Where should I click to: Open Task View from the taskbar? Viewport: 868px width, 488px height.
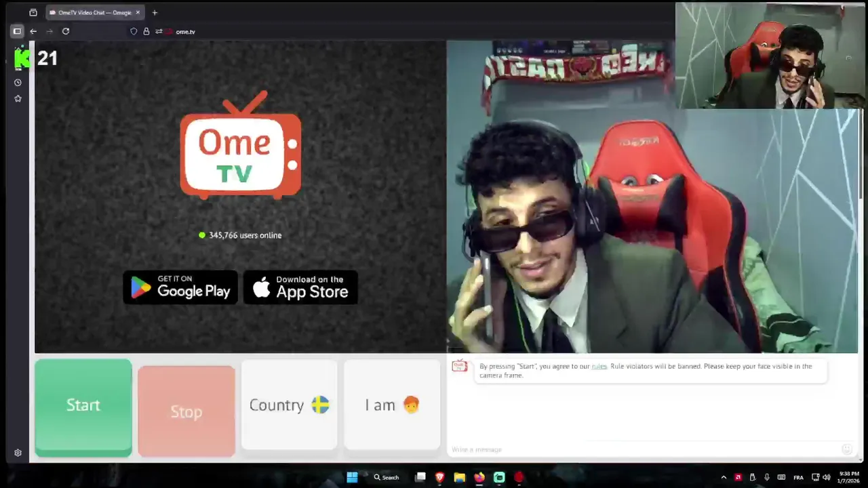[x=420, y=477]
